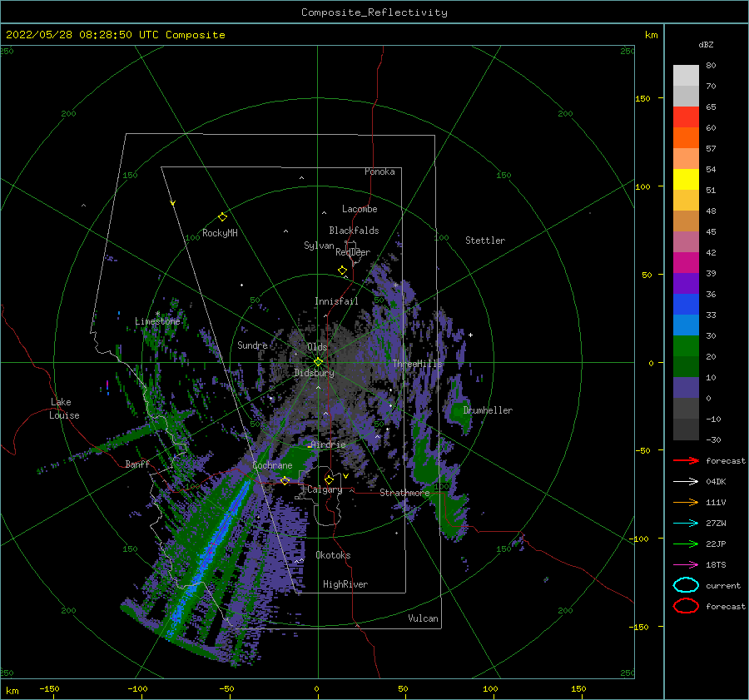Click the green 22JP arrow icon
The height and width of the screenshot is (700, 749).
tap(686, 544)
